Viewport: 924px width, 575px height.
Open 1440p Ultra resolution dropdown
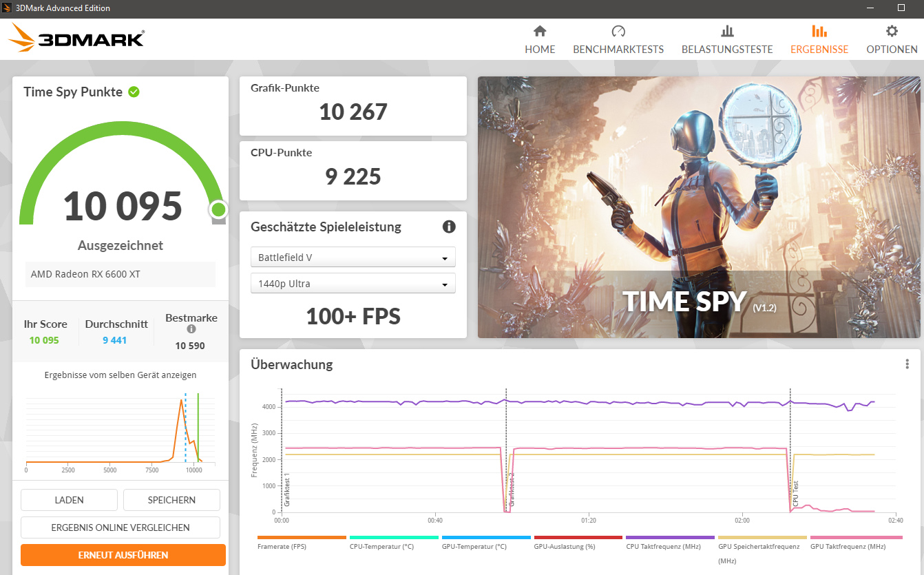(353, 284)
